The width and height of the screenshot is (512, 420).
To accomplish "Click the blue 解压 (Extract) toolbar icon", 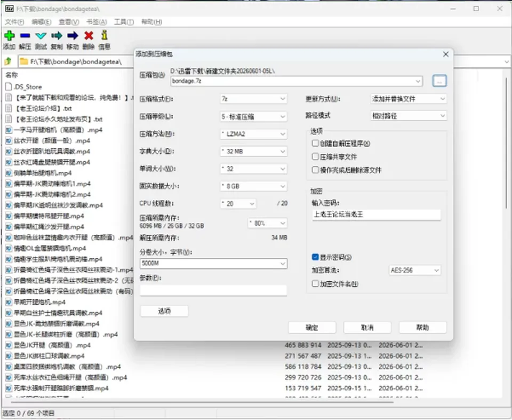I will [x=25, y=35].
